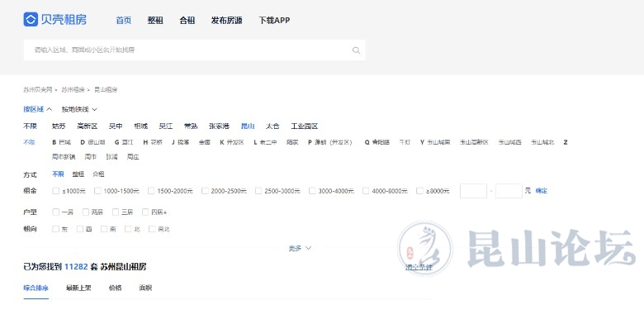Focus the area search input field
Screen dimensions: 644x310
(194, 50)
